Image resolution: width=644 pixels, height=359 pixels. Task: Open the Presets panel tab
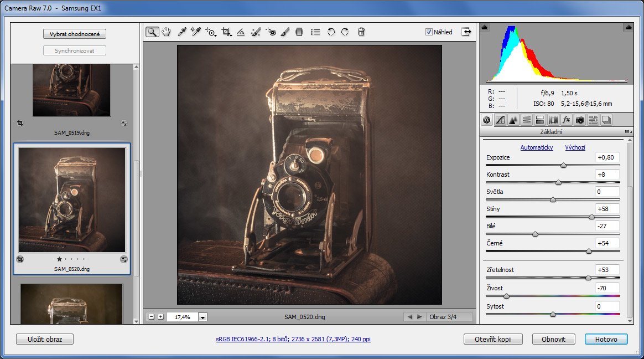click(x=593, y=120)
